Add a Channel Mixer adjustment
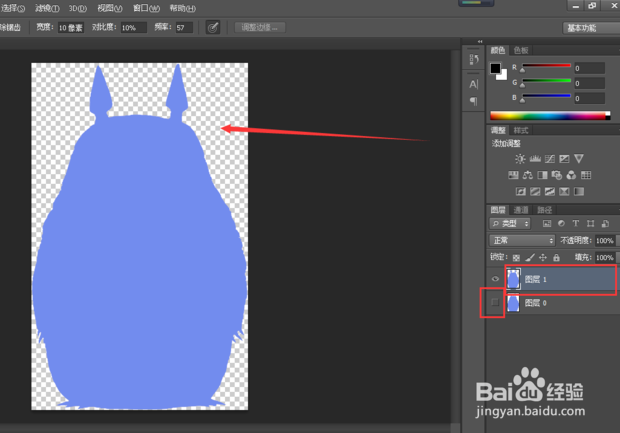The width and height of the screenshot is (620, 433). pyautogui.click(x=571, y=175)
